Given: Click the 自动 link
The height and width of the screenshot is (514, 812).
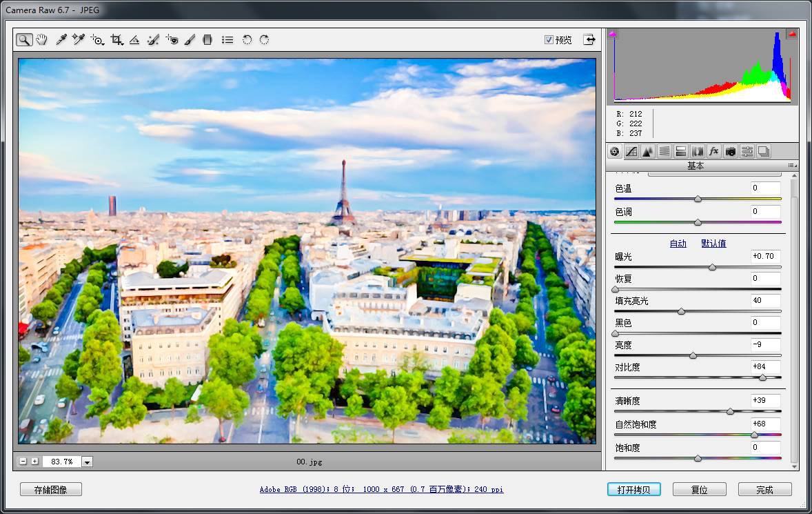Looking at the screenshot, I should [x=678, y=244].
